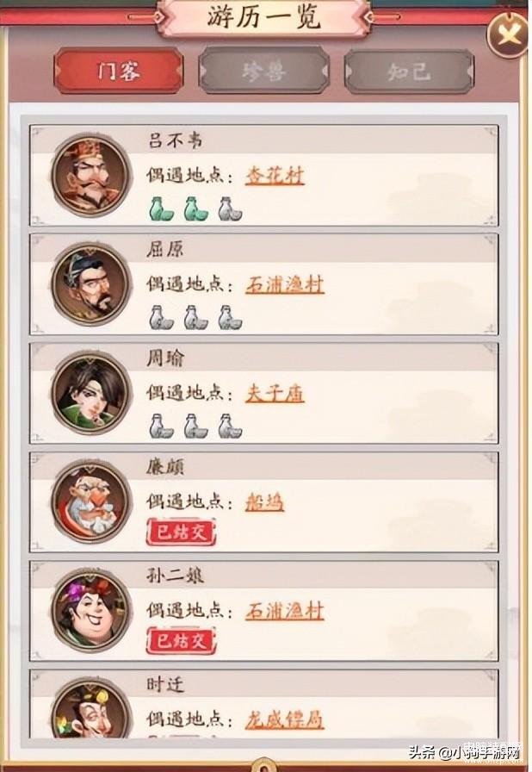This screenshot has width=532, height=772.
Task: Tap 周瑜 character portrait
Action: (x=91, y=393)
